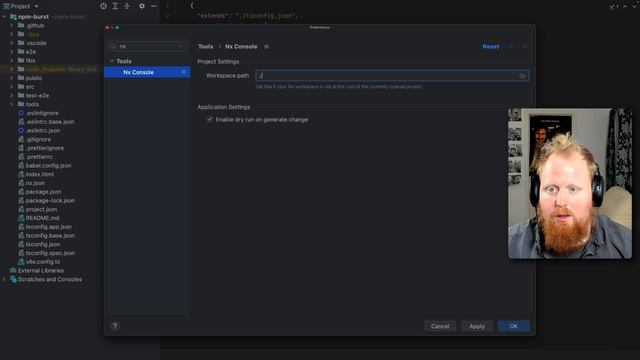Expand the tools folder in project tree
The image size is (640, 360).
[12, 104]
